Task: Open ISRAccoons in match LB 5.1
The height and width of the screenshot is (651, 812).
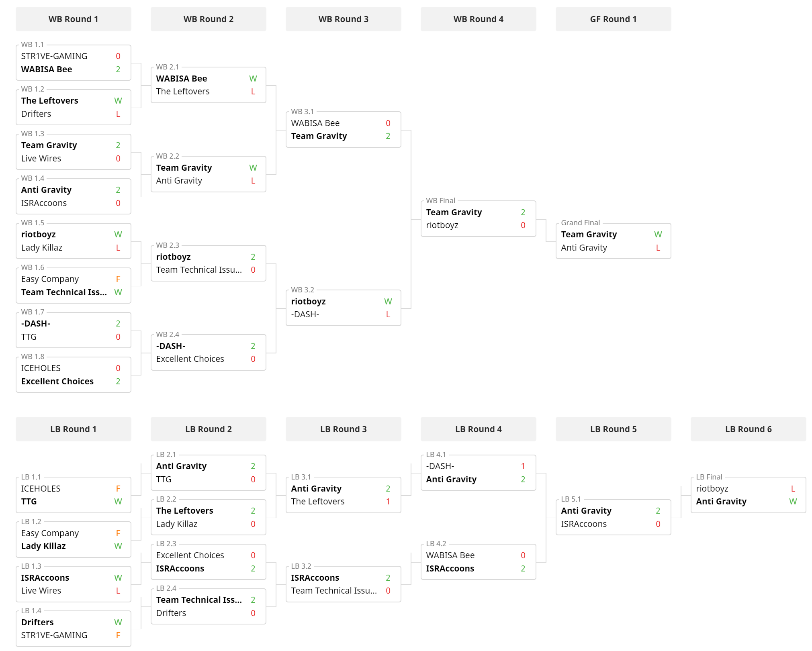Action: [x=584, y=524]
